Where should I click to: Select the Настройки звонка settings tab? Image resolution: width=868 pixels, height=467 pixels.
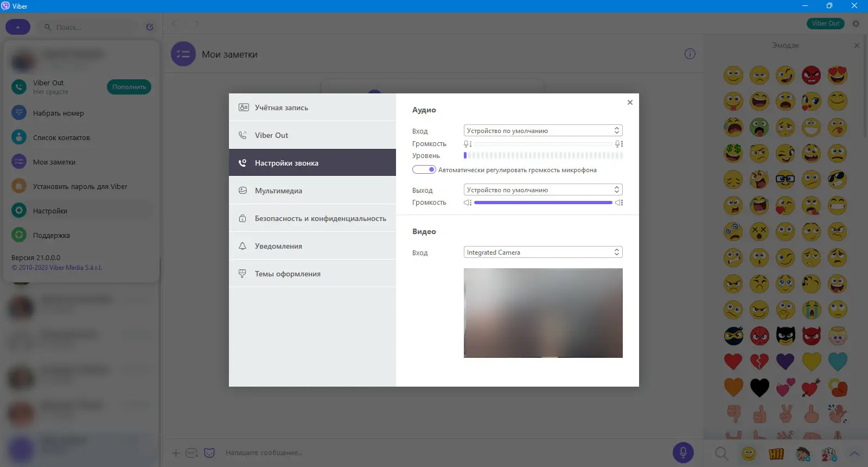click(312, 163)
